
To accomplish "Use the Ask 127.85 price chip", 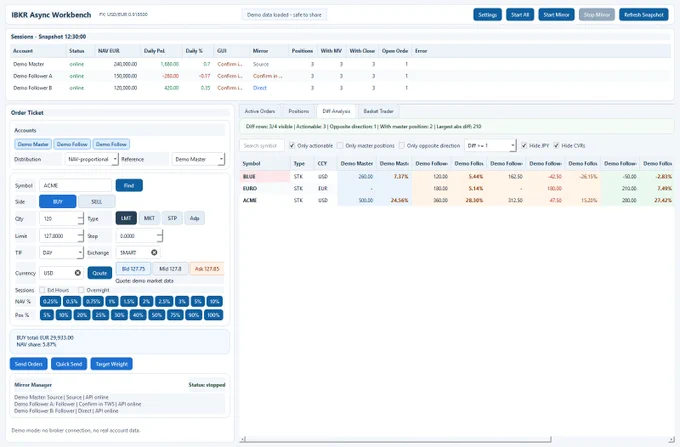I will pyautogui.click(x=207, y=268).
